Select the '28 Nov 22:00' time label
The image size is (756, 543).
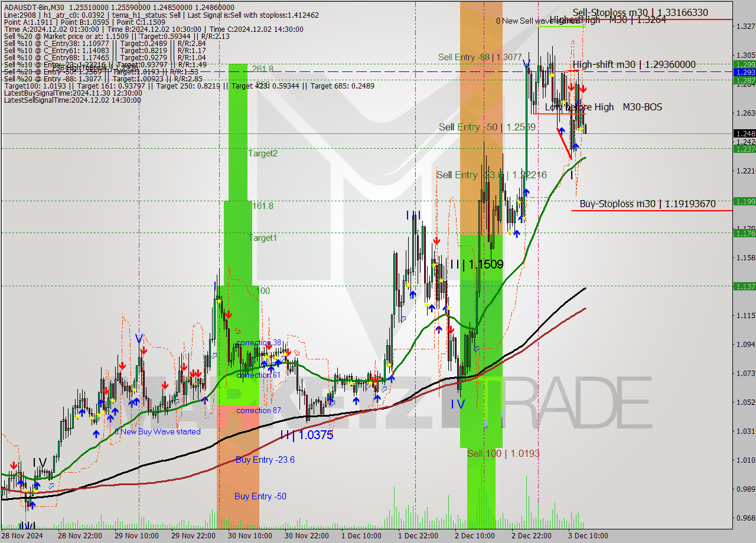pyautogui.click(x=79, y=536)
